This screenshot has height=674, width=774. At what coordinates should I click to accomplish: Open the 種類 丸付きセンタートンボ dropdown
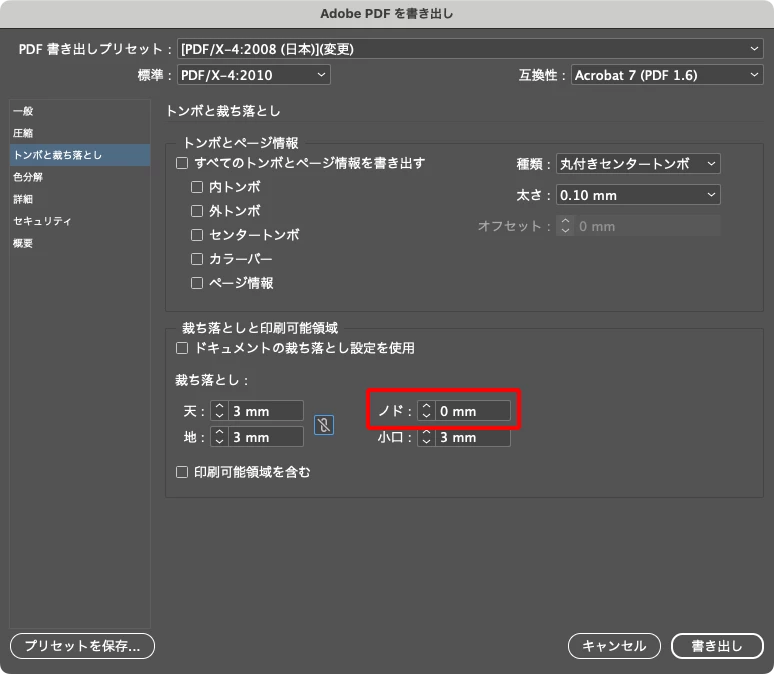[x=638, y=163]
